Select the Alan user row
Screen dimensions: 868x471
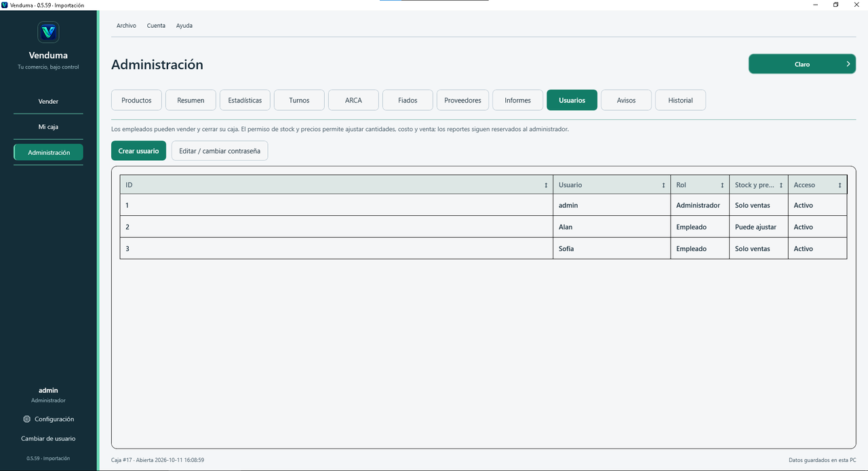484,227
